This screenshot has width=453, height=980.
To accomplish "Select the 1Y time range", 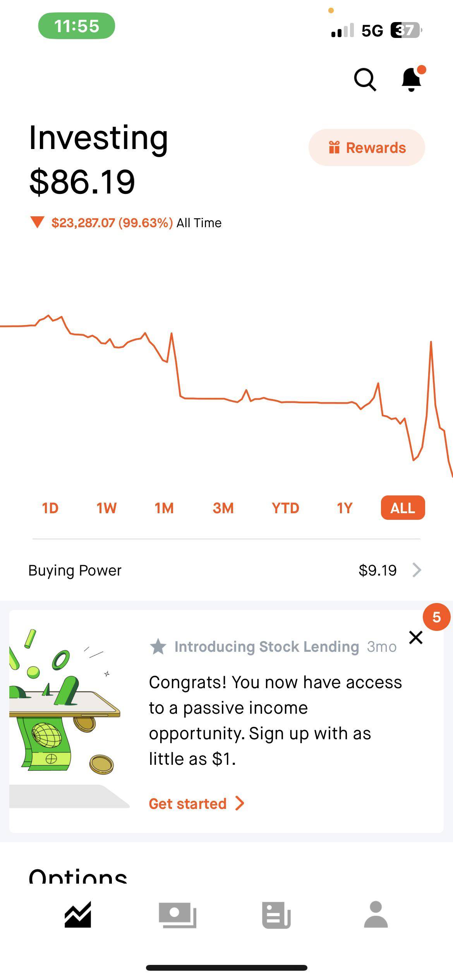I will click(x=345, y=508).
